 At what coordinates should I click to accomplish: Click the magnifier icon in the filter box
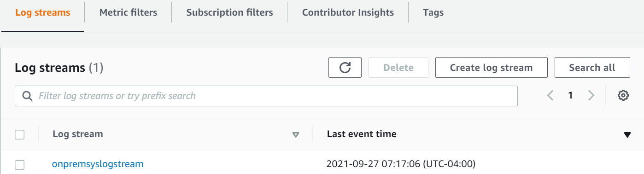click(28, 96)
